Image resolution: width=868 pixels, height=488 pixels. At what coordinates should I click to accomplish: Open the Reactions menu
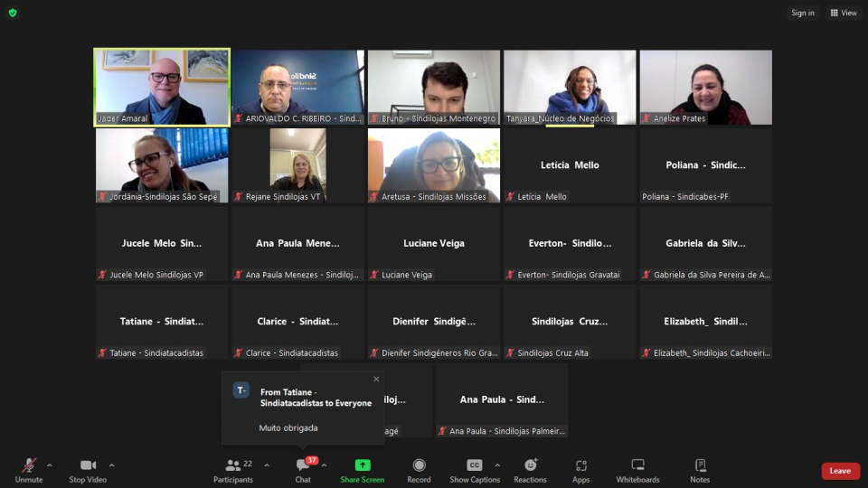click(530, 469)
